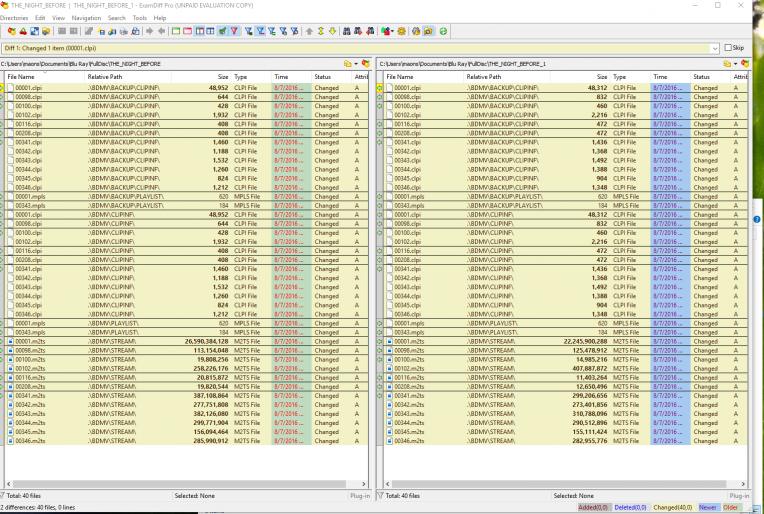Select 00102.m2ts row in left pane
Image resolution: width=764 pixels, height=514 pixels.
187,369
